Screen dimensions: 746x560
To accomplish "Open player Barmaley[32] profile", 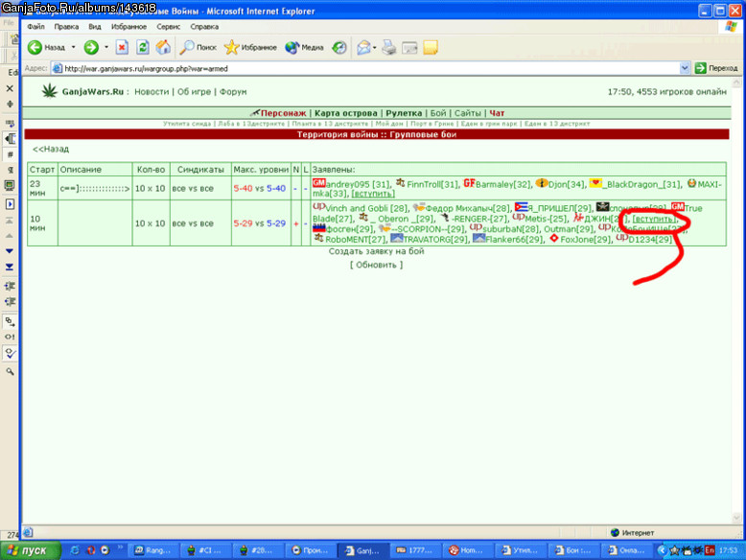I will (x=502, y=184).
